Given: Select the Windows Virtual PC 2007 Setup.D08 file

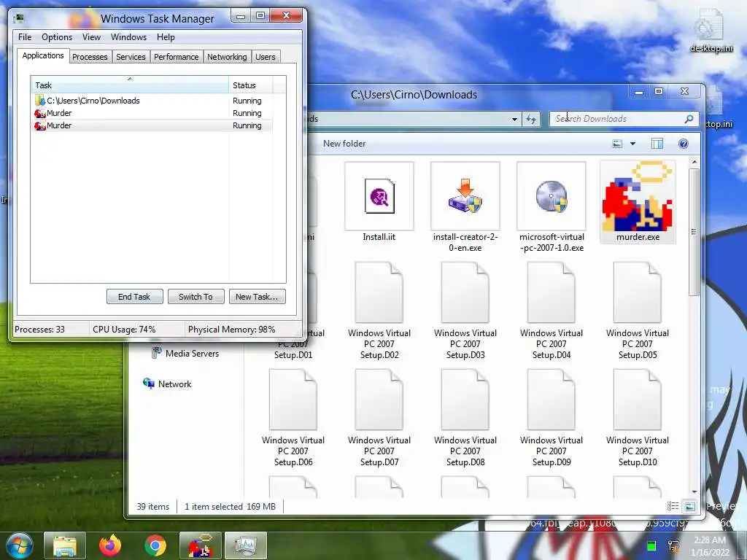Looking at the screenshot, I should point(465,418).
